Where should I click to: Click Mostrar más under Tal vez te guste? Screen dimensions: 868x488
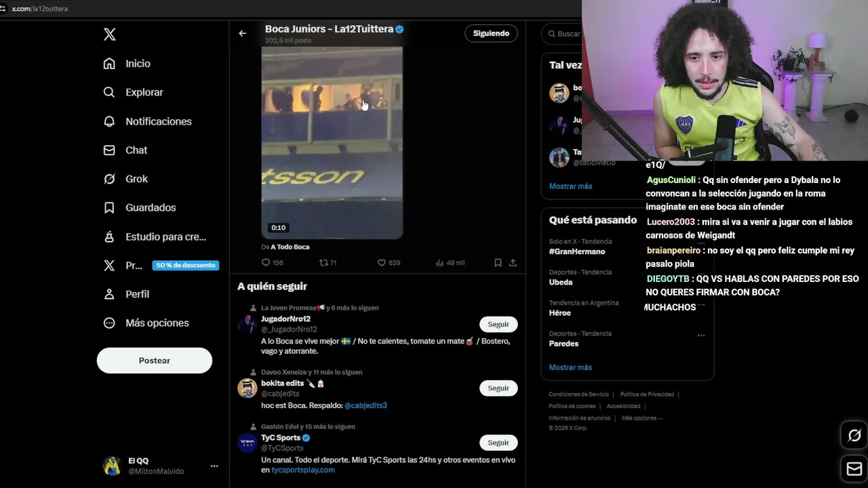click(x=570, y=186)
